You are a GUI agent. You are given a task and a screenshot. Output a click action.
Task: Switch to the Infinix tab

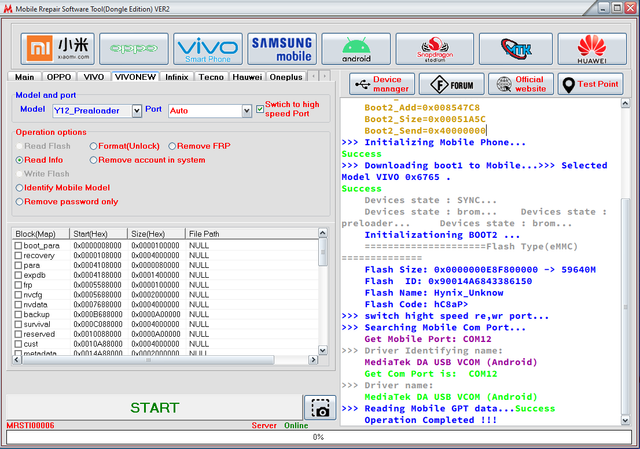point(177,77)
